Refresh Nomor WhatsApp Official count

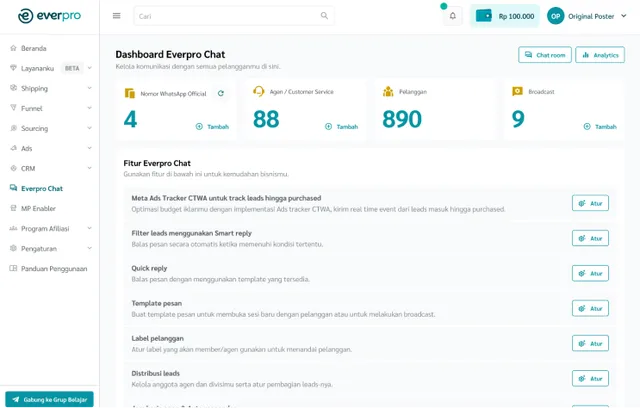pyautogui.click(x=221, y=93)
